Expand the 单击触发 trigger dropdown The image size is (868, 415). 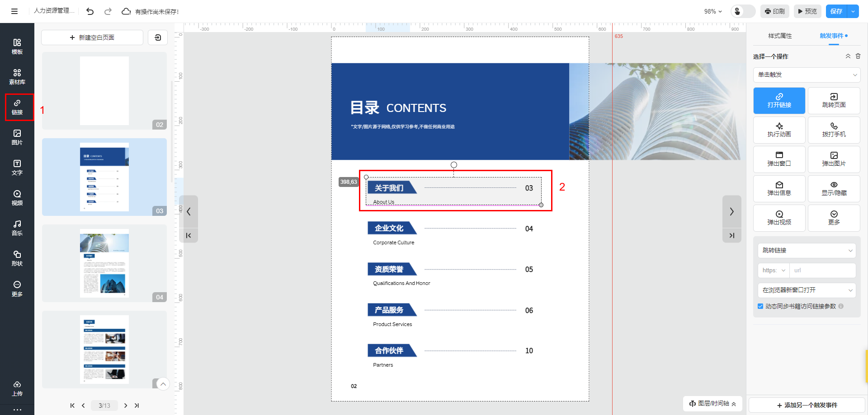807,75
